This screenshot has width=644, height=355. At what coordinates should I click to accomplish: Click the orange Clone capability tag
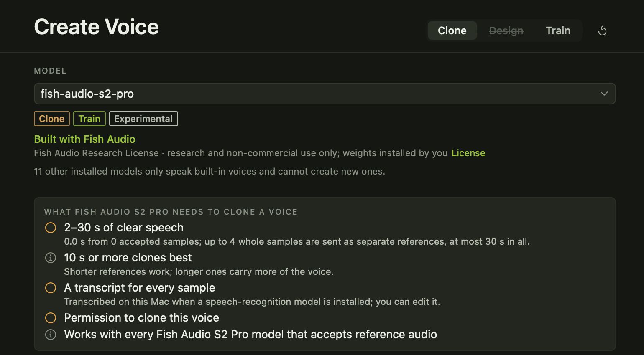(51, 119)
